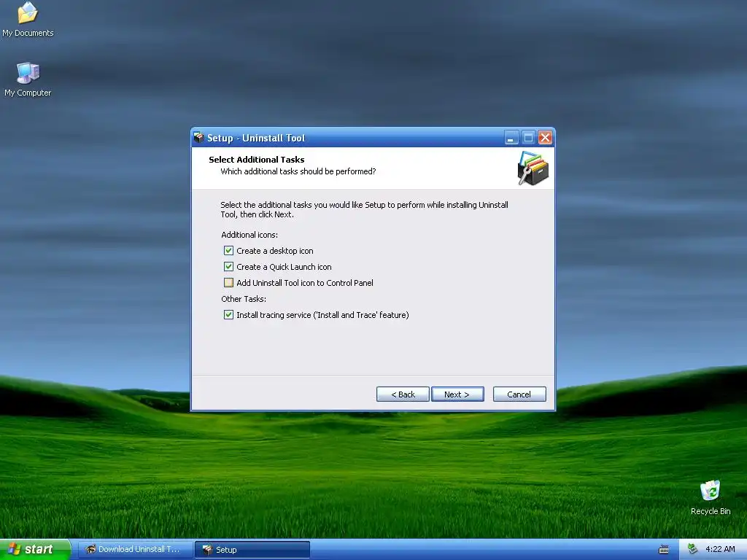Select the Recycle Bin desktop icon
Screen dimensions: 747x560
click(711, 497)
